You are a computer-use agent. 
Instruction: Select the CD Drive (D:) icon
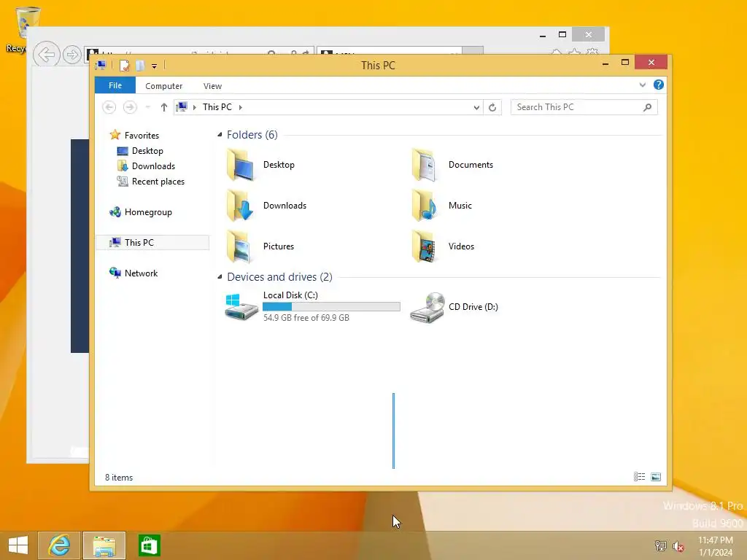427,307
